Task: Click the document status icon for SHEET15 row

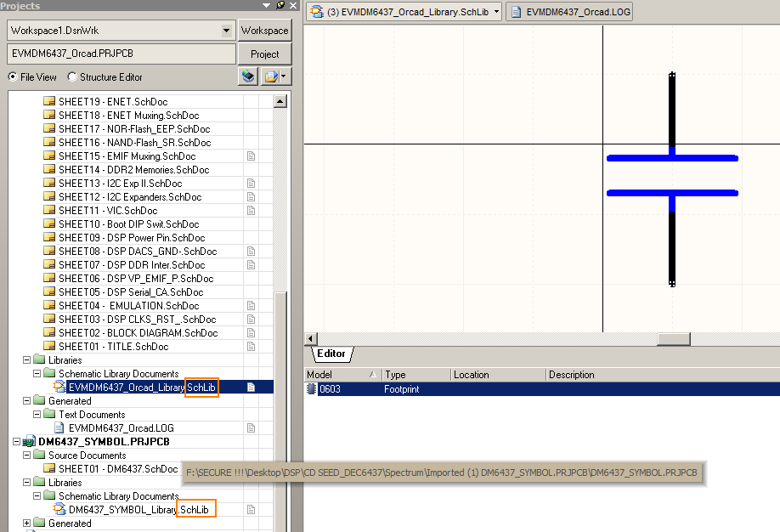Action: coord(252,156)
